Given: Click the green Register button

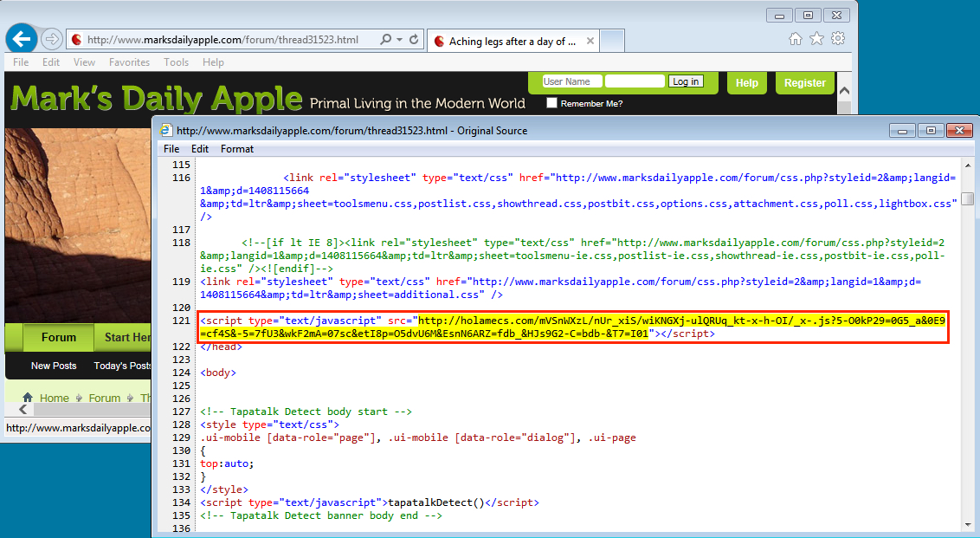Looking at the screenshot, I should tap(804, 83).
